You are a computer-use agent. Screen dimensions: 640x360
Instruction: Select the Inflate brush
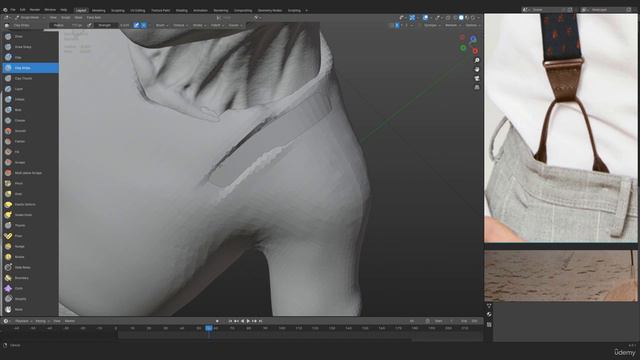pos(30,99)
